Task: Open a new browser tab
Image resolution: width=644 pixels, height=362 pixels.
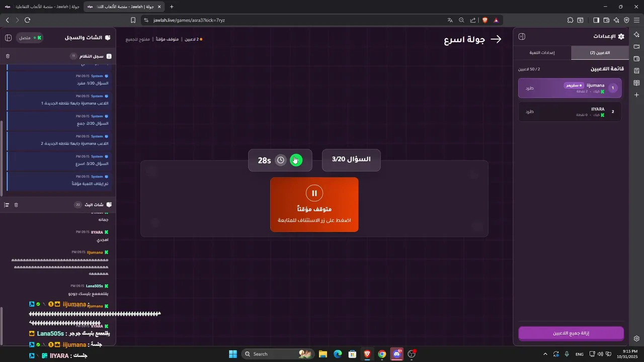Action: (x=172, y=7)
